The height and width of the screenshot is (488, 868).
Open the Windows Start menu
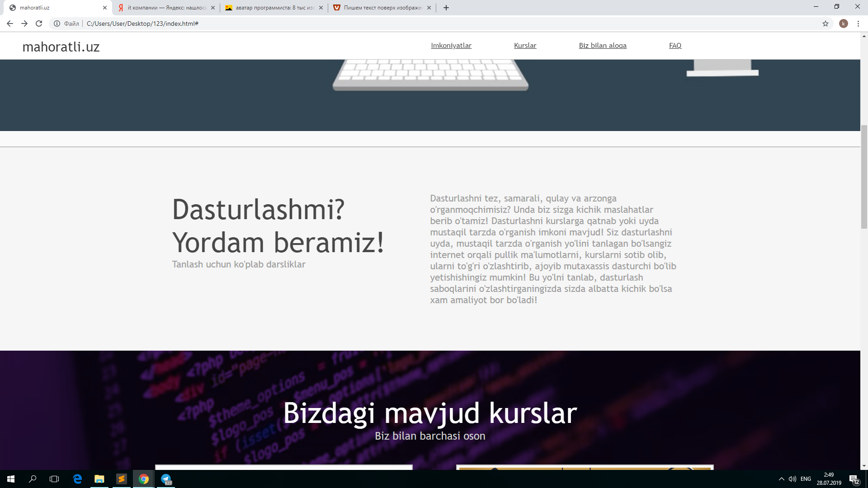click(x=11, y=479)
